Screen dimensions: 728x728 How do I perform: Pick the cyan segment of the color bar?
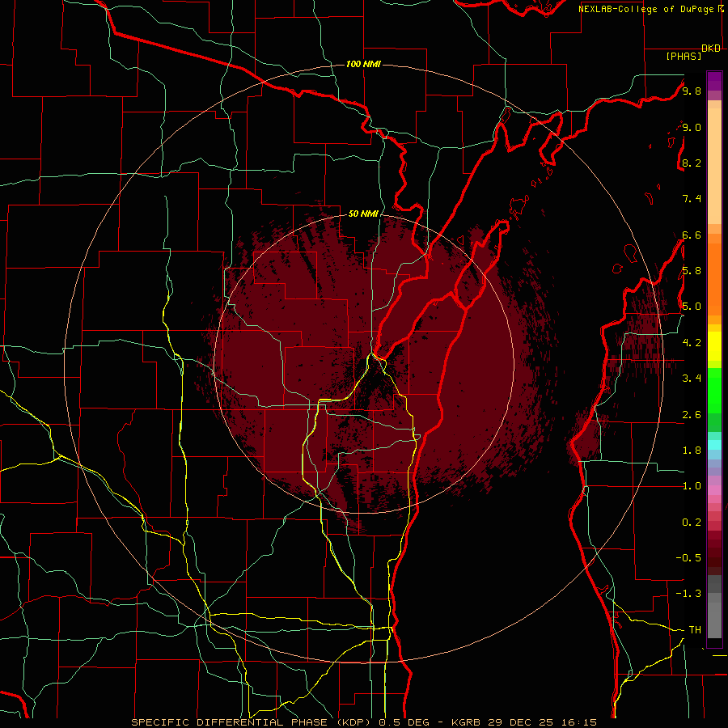point(714,445)
